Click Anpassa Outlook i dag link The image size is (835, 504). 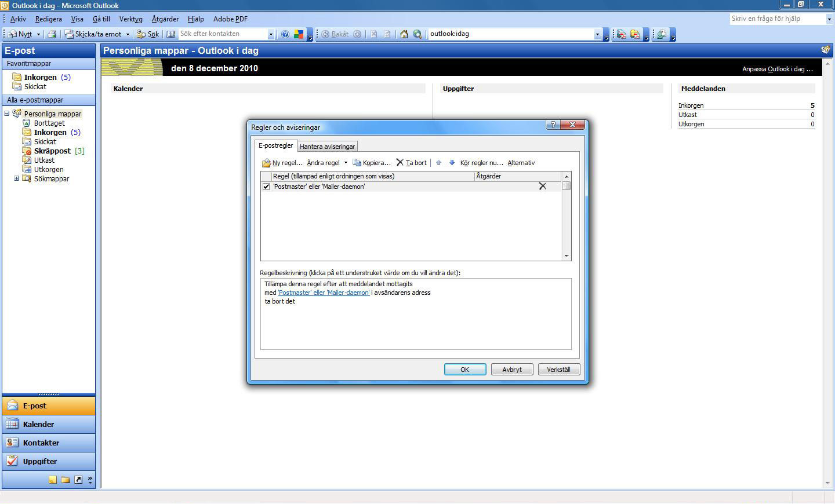(778, 69)
